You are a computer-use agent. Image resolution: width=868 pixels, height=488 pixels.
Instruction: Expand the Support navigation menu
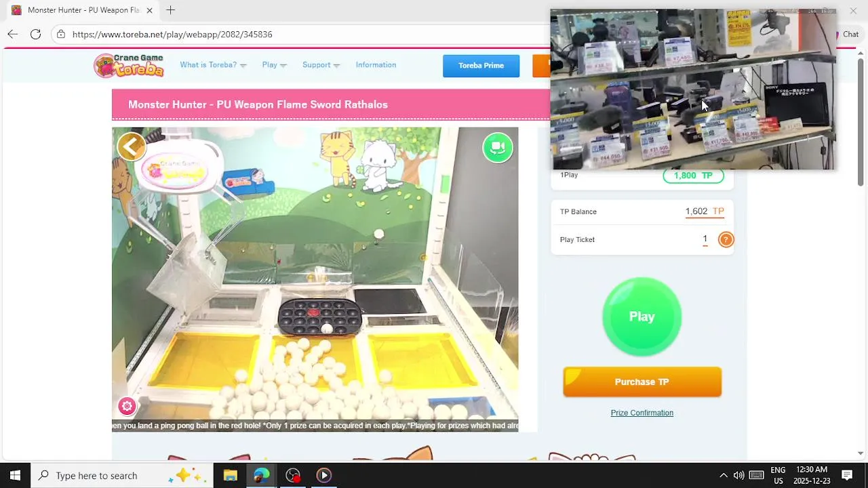(321, 65)
